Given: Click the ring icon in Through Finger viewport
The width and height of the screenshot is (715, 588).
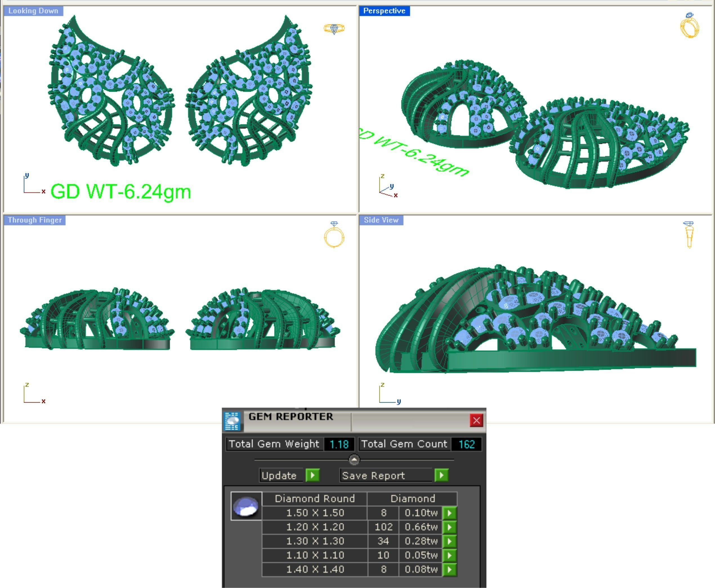Looking at the screenshot, I should pyautogui.click(x=334, y=235).
